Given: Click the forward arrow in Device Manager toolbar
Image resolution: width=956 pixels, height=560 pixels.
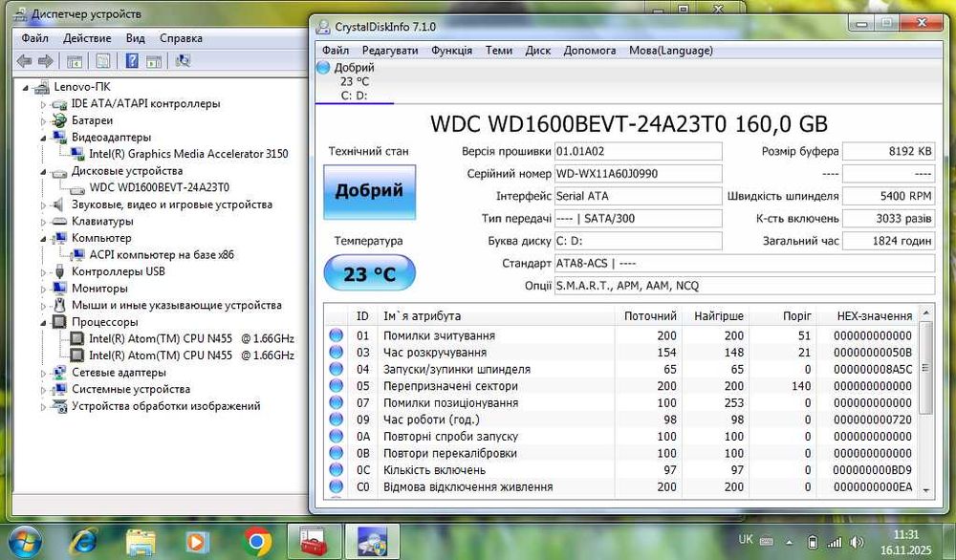Looking at the screenshot, I should click(46, 61).
